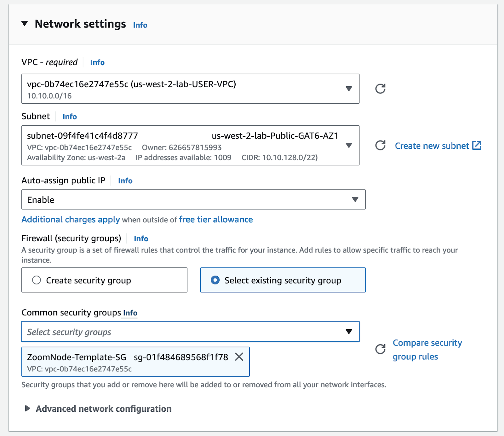504x436 pixels.
Task: Open Create new subnet link
Action: (x=432, y=146)
